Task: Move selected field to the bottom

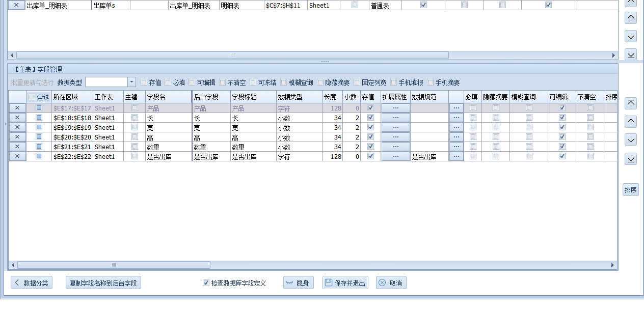Action: pos(631,158)
